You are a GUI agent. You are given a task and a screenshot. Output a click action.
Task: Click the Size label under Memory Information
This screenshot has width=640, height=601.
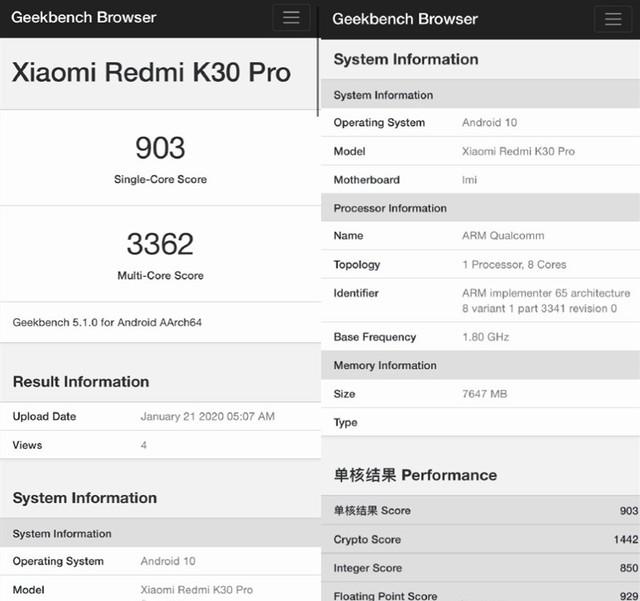344,394
